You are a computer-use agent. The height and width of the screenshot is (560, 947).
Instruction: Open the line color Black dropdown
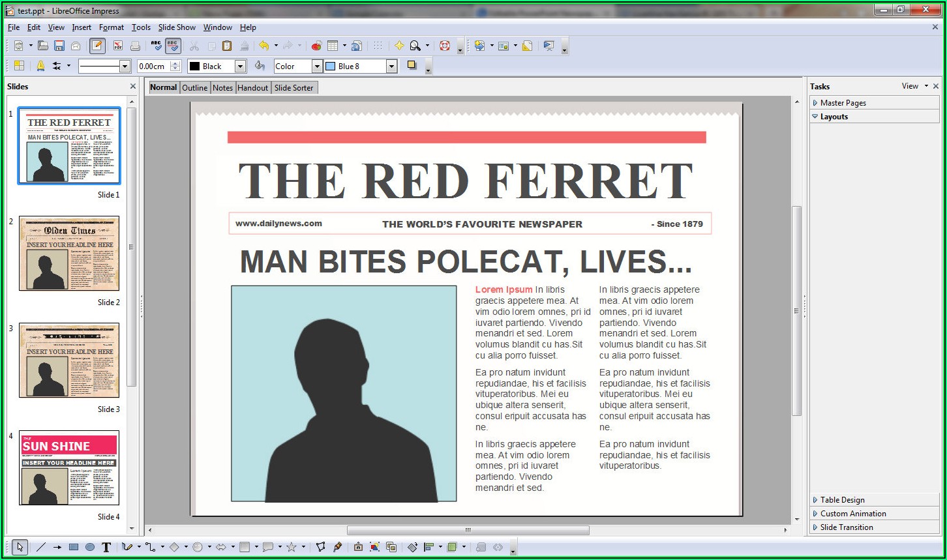point(240,66)
